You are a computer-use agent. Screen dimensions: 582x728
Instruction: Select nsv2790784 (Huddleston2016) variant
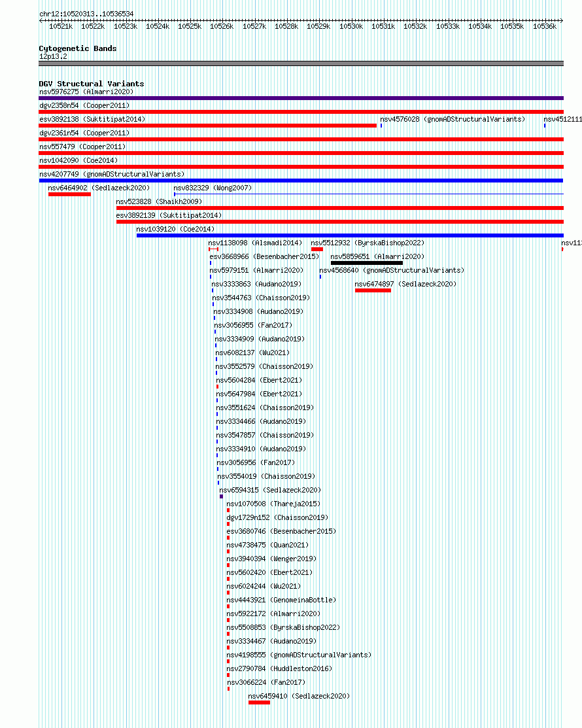(x=279, y=668)
